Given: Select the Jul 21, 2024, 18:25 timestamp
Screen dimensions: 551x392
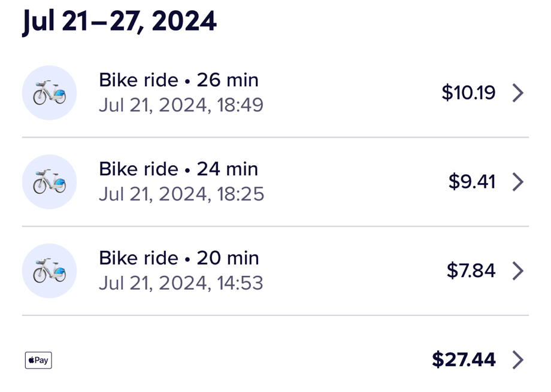Looking at the screenshot, I should pos(181,194).
